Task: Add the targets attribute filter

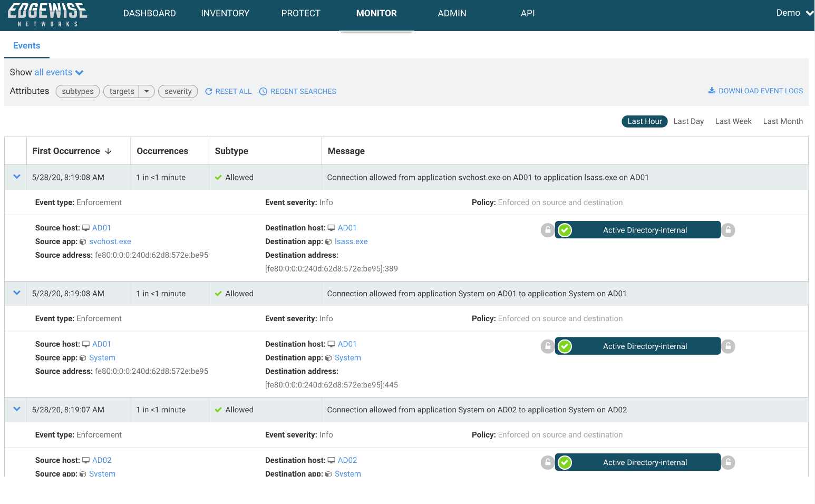Action: pos(122,91)
